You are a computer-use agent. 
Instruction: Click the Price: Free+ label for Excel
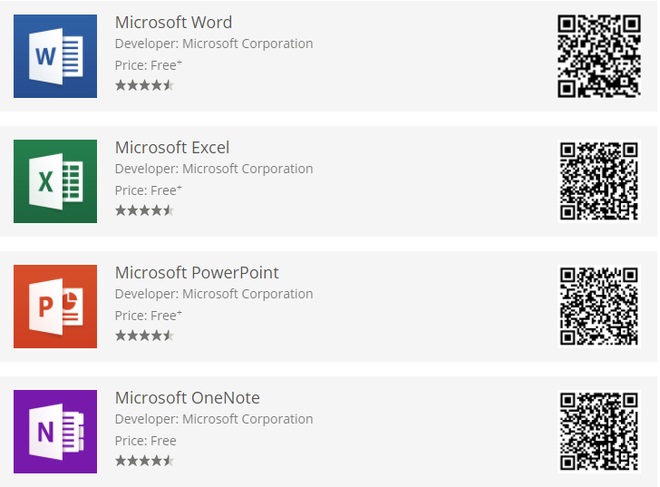coord(148,190)
